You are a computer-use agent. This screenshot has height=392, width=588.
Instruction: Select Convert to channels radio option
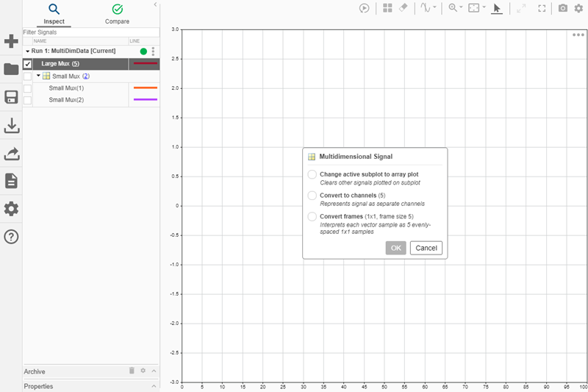(x=312, y=196)
